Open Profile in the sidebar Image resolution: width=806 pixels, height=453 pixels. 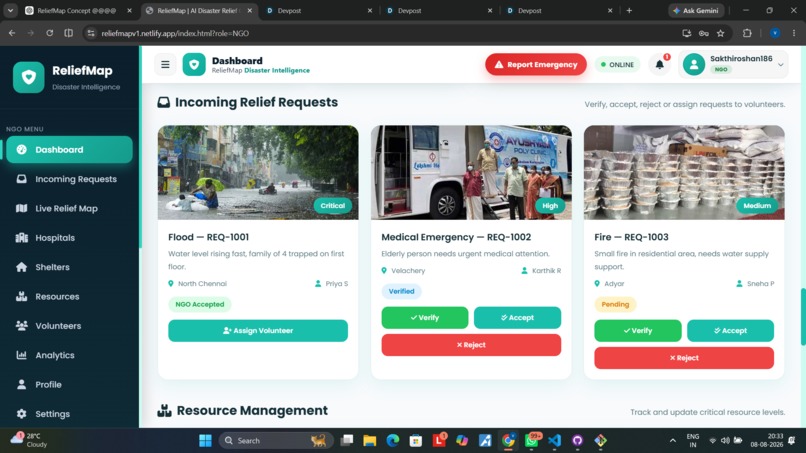coord(69,384)
